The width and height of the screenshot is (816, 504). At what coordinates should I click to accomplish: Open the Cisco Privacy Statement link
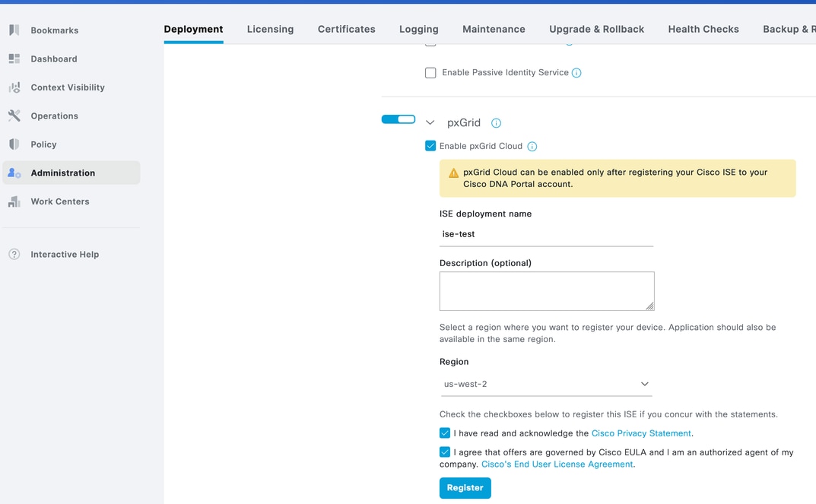[641, 433]
